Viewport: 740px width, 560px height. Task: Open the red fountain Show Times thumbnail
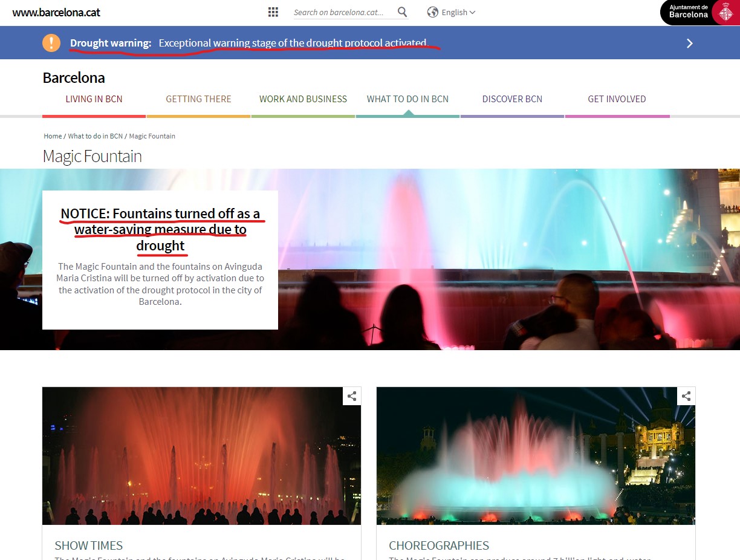coord(201,456)
